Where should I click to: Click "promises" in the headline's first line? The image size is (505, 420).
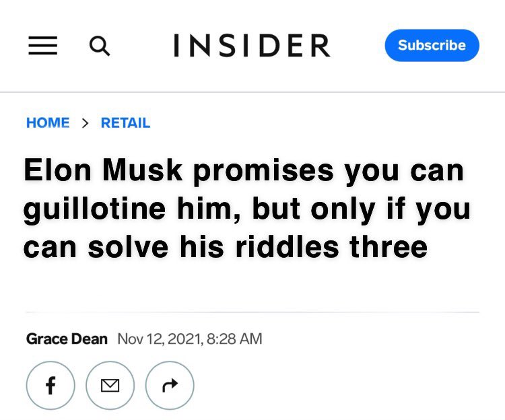pyautogui.click(x=263, y=171)
